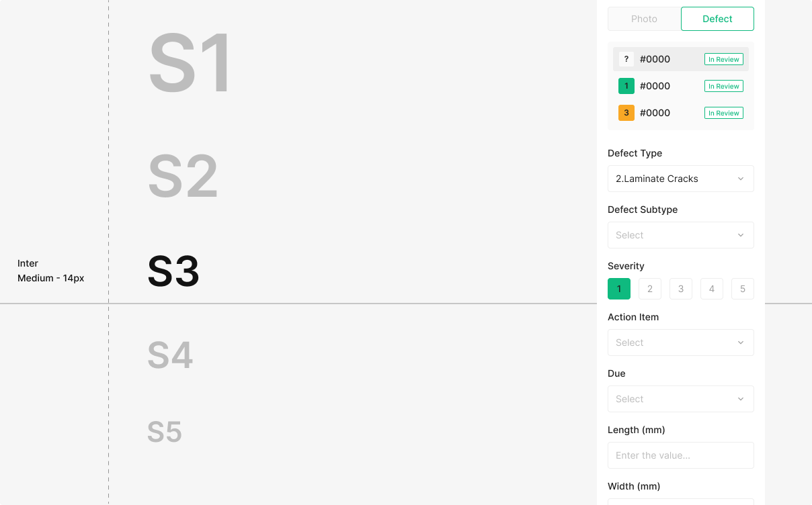Click the Due field chevron arrow

point(741,399)
